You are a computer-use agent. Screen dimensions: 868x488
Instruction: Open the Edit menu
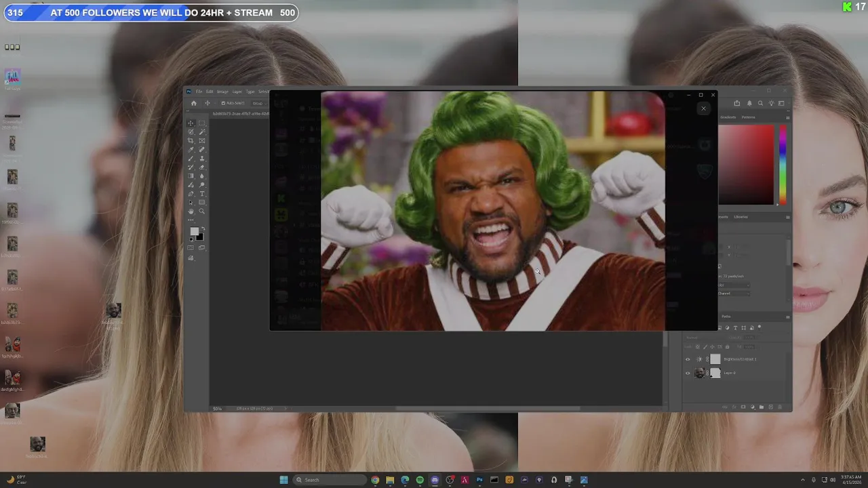pyautogui.click(x=210, y=91)
